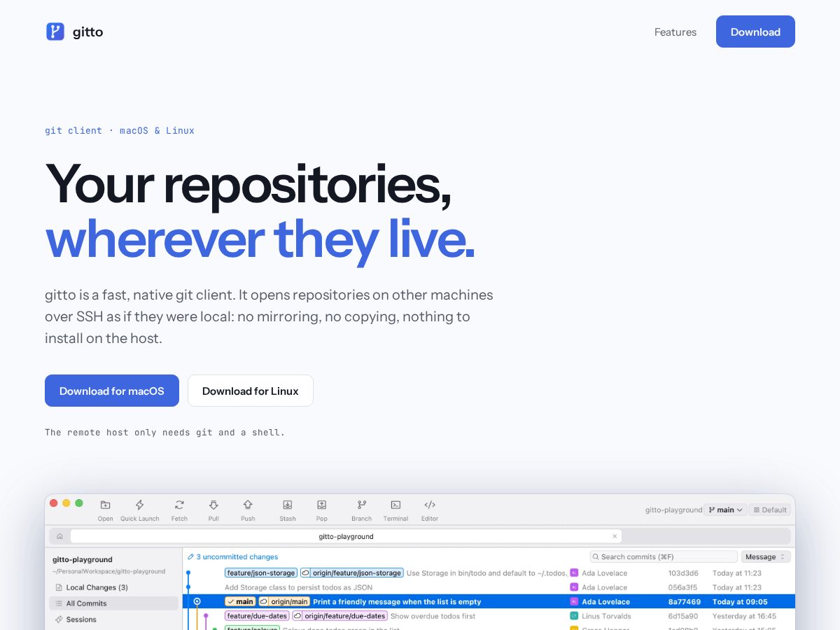The width and height of the screenshot is (840, 630).
Task: Select All Commits in sidebar
Action: [x=113, y=603]
